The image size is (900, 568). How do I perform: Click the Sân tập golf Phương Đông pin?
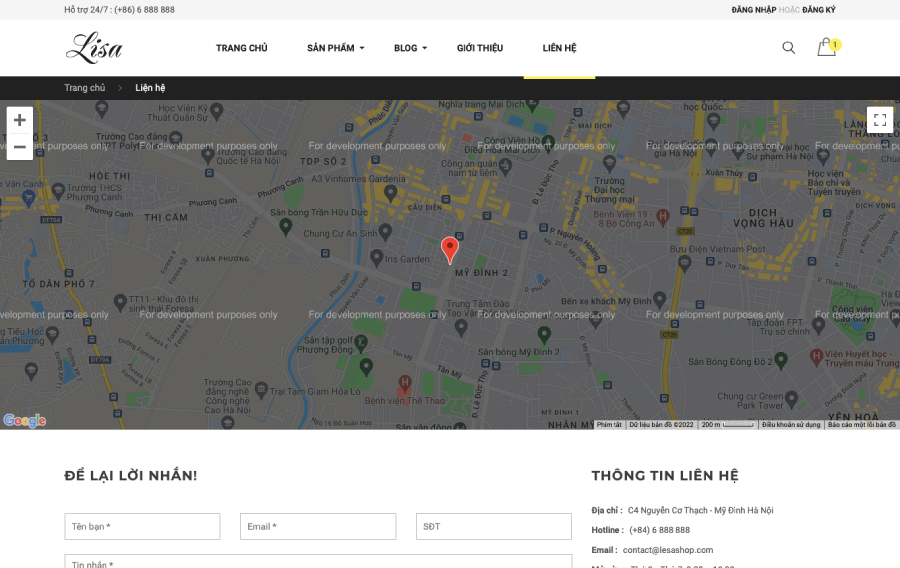(360, 343)
